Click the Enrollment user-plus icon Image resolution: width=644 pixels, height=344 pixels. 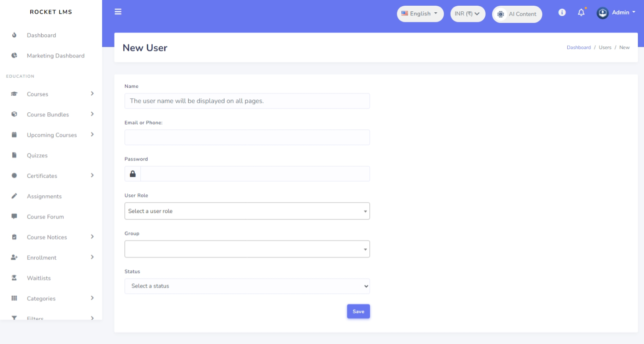coord(14,258)
